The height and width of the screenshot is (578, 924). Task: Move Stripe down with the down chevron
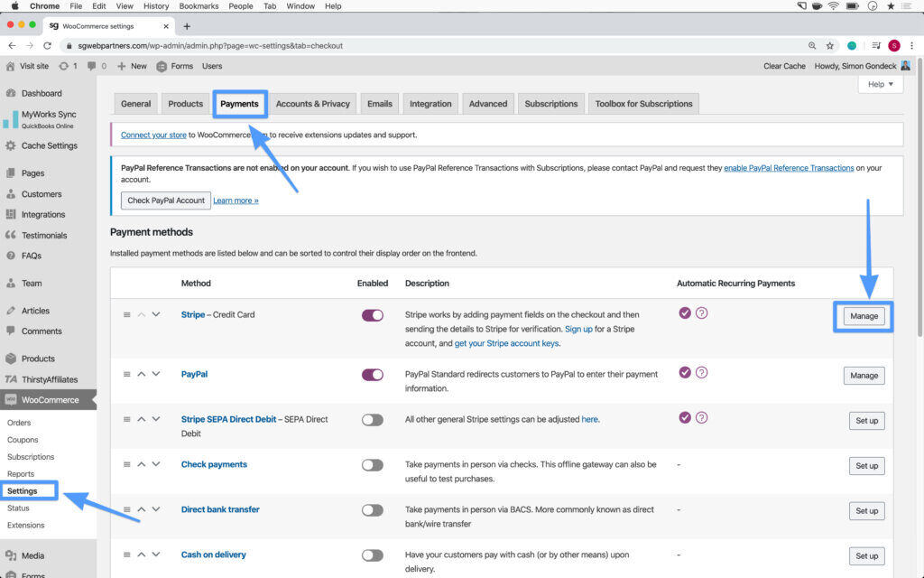[x=156, y=314]
